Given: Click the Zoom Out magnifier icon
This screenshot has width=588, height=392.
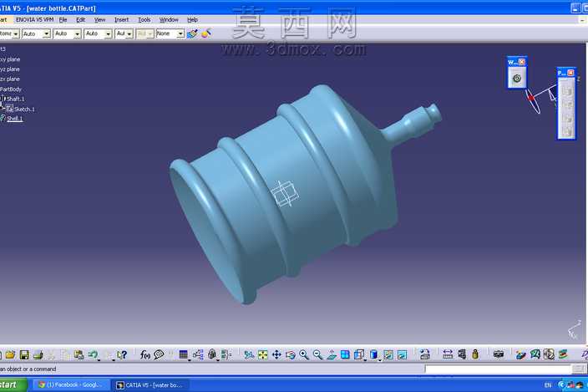Looking at the screenshot, I should pos(317,354).
